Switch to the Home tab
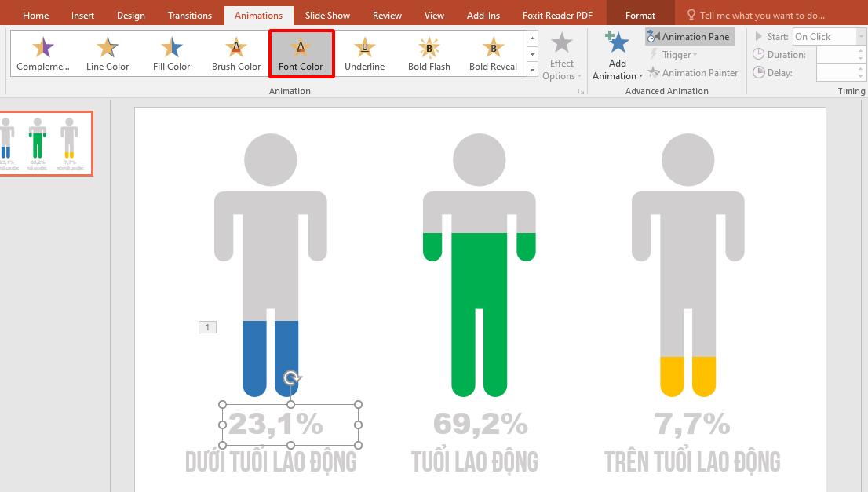The height and width of the screenshot is (492, 868). point(35,16)
